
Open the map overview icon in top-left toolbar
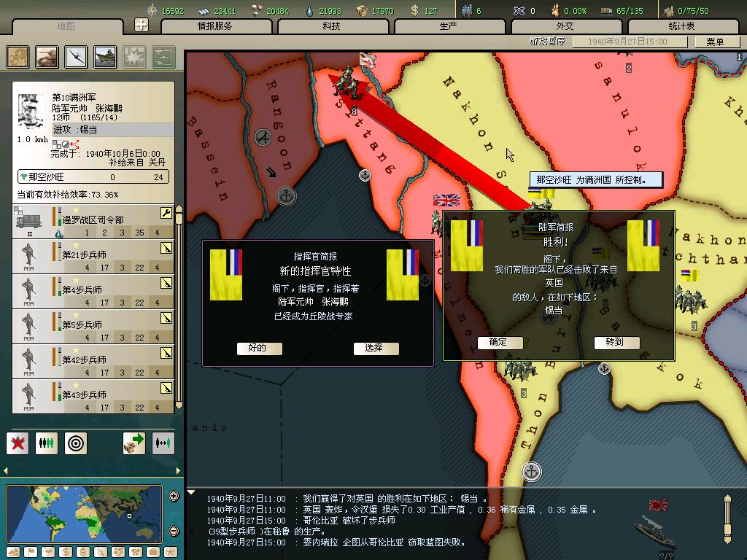pyautogui.click(x=18, y=58)
